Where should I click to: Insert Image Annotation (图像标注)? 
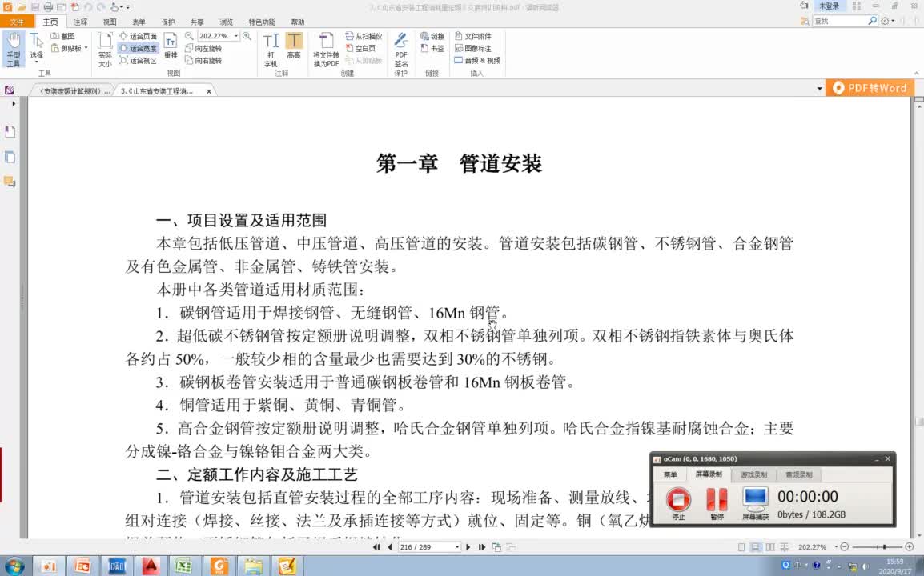(x=472, y=48)
